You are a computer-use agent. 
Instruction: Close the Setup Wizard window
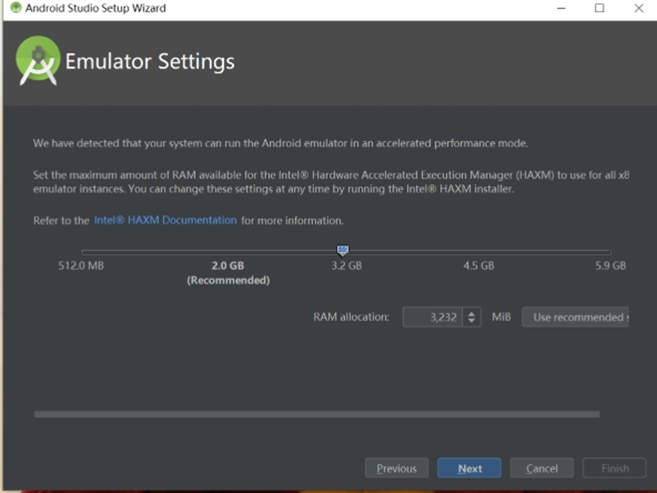[639, 8]
